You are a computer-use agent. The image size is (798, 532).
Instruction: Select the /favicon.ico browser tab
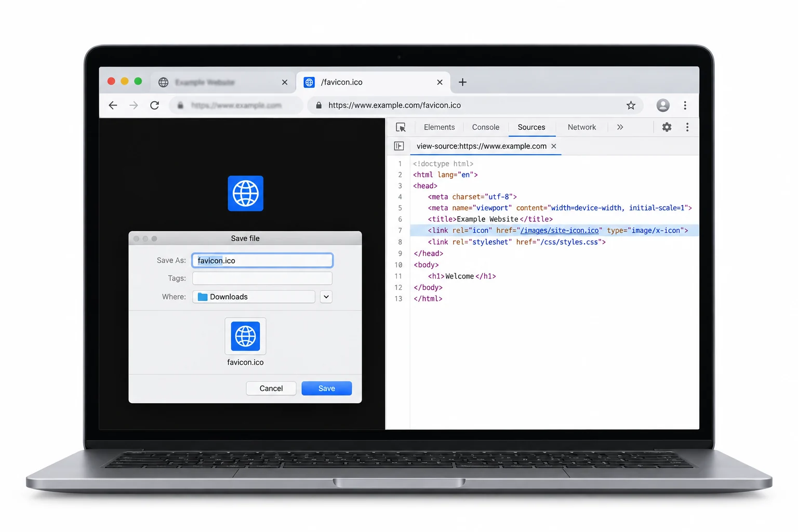(373, 82)
